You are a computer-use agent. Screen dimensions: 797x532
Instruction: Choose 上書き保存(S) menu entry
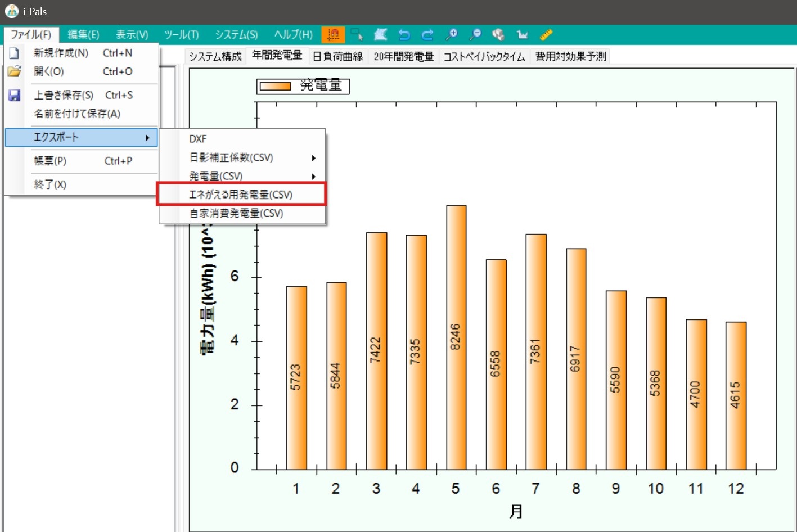click(82, 95)
